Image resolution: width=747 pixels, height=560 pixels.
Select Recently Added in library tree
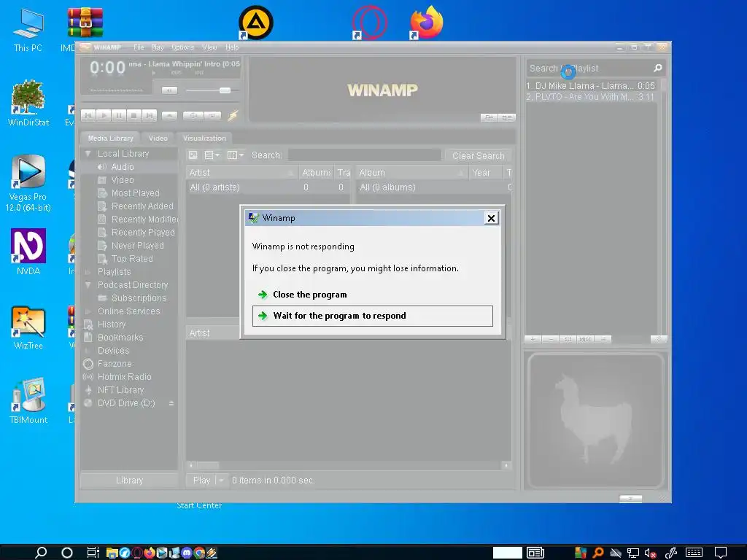point(142,206)
